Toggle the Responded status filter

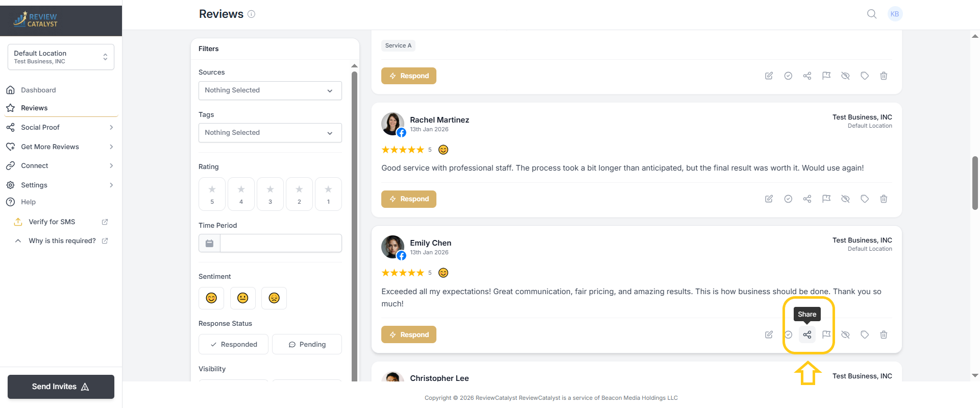pyautogui.click(x=233, y=344)
